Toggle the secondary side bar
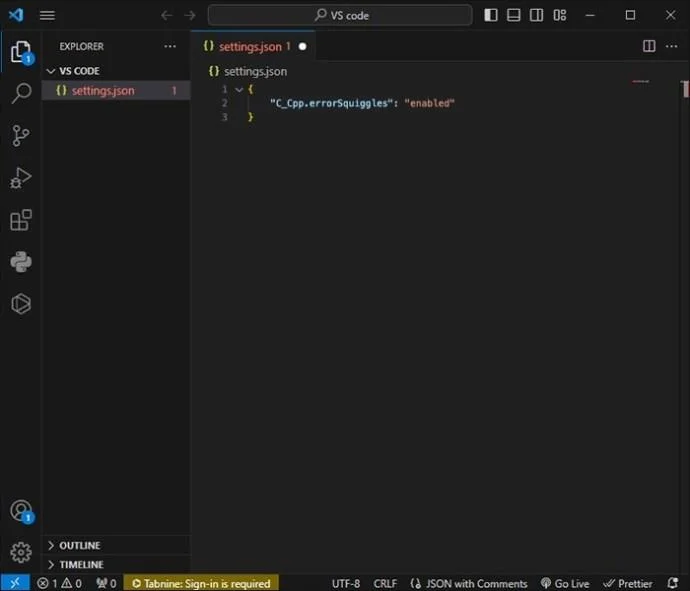This screenshot has width=690, height=591. click(x=536, y=15)
